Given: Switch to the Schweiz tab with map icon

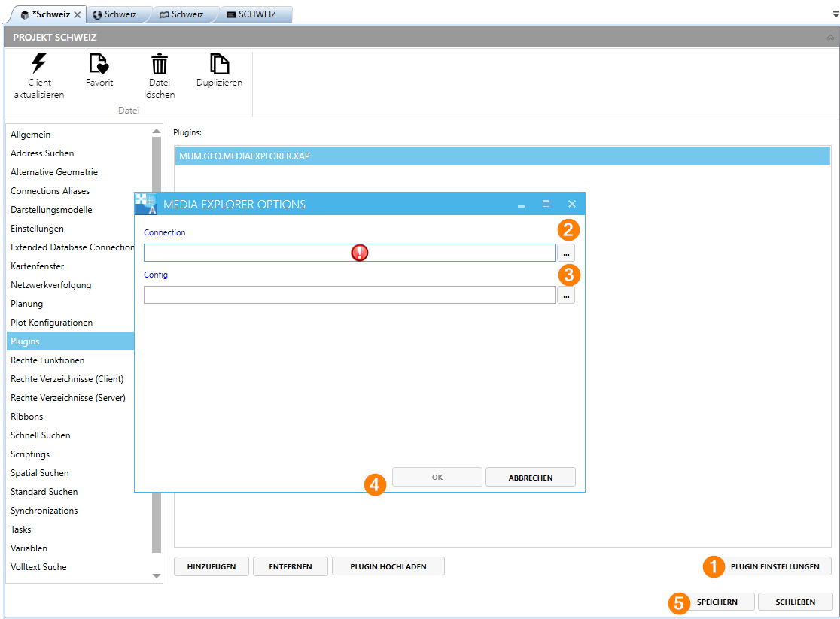Looking at the screenshot, I should pos(181,14).
